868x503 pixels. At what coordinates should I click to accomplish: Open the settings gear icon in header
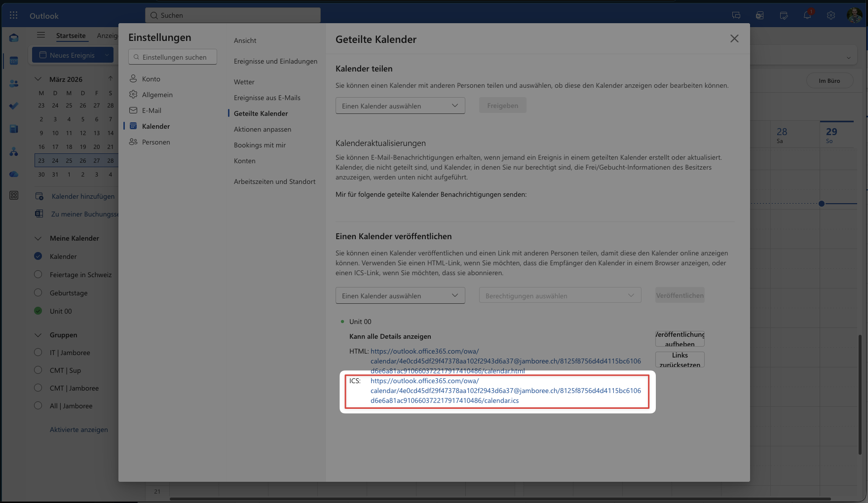(x=831, y=15)
